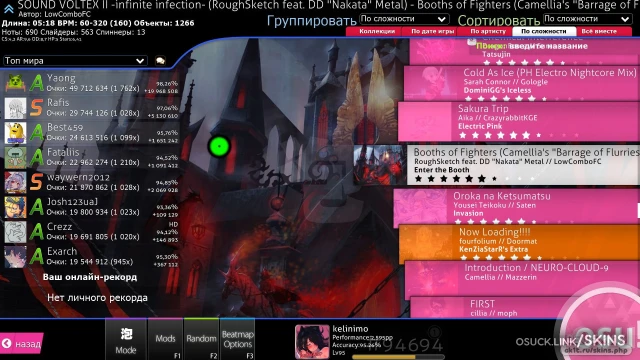Pick a Random beatmap button
Viewport: 640px width, 360px height.
tap(201, 340)
